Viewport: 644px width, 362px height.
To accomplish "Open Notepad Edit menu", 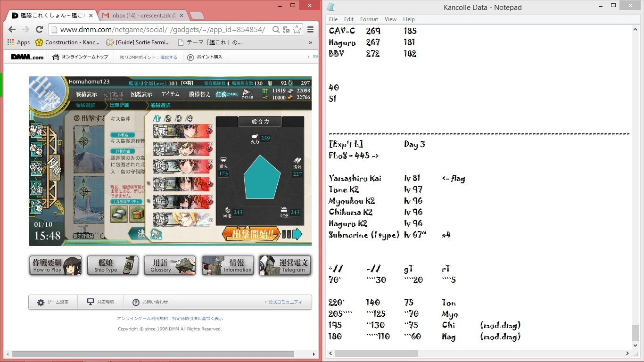I will (x=349, y=19).
